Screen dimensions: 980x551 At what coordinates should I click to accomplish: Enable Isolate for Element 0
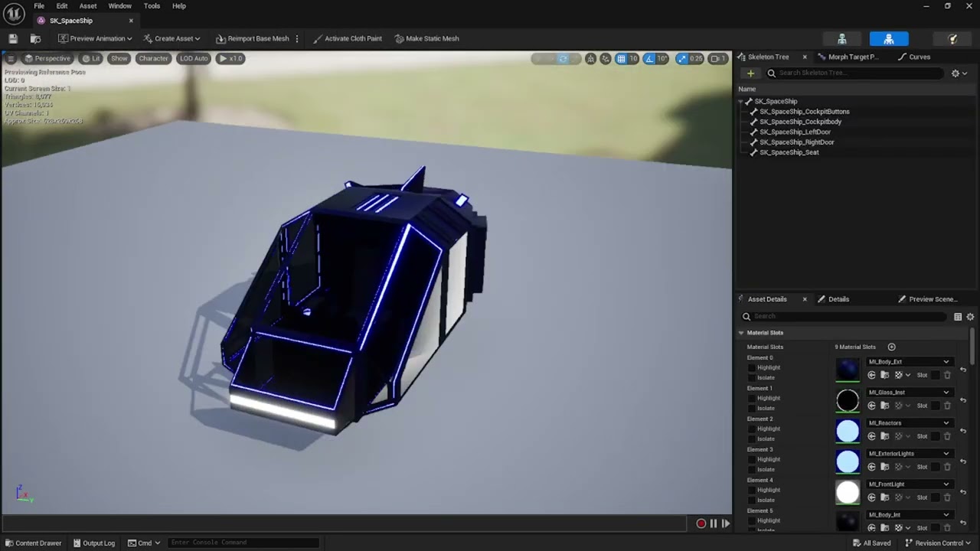coord(752,377)
